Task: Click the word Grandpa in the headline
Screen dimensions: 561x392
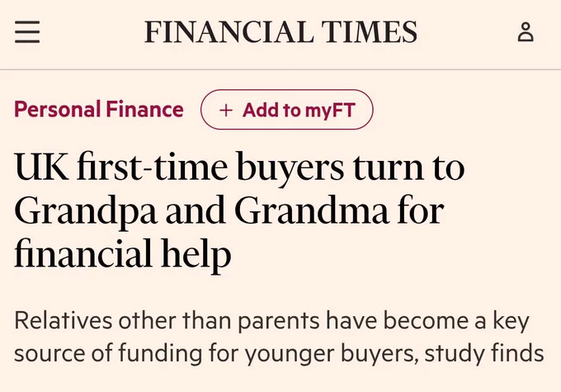Action: (x=86, y=212)
